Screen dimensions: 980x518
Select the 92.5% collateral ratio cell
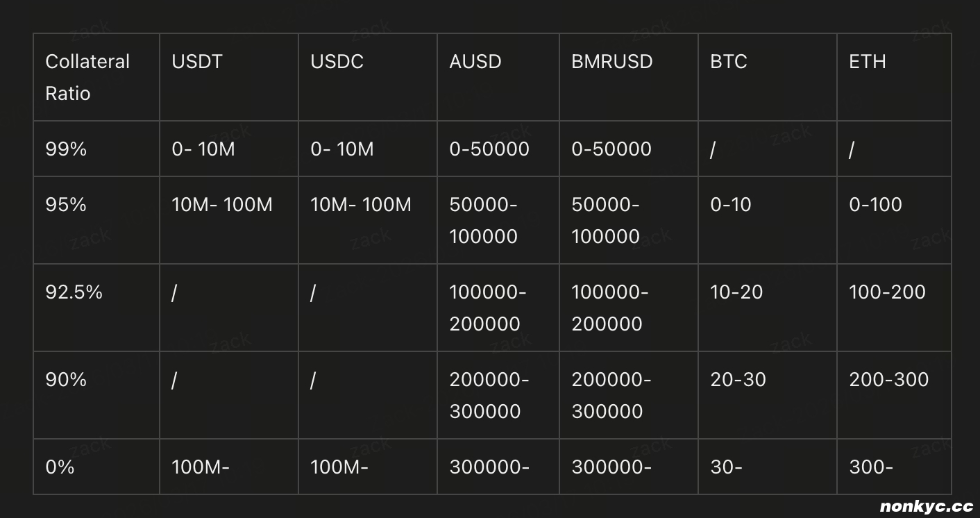point(74,292)
